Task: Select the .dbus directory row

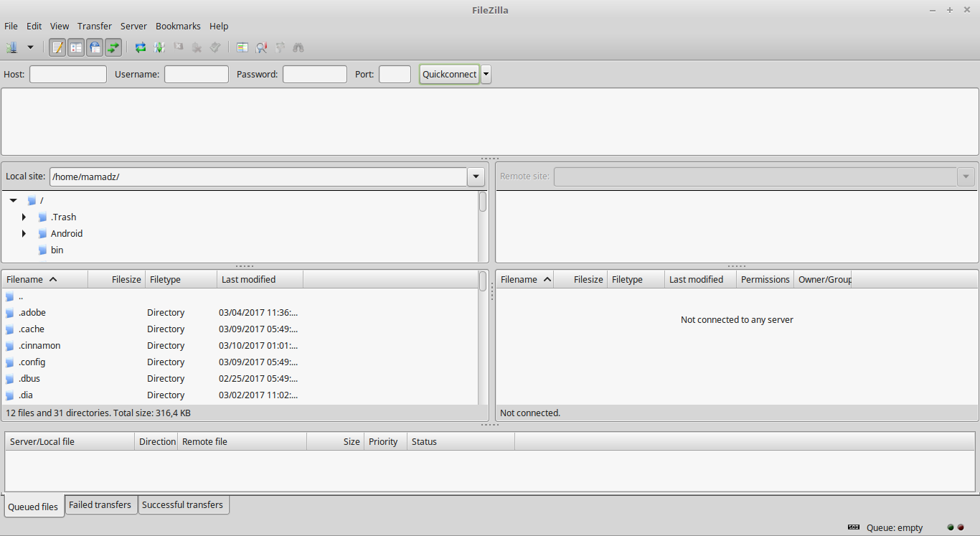Action: [x=240, y=379]
